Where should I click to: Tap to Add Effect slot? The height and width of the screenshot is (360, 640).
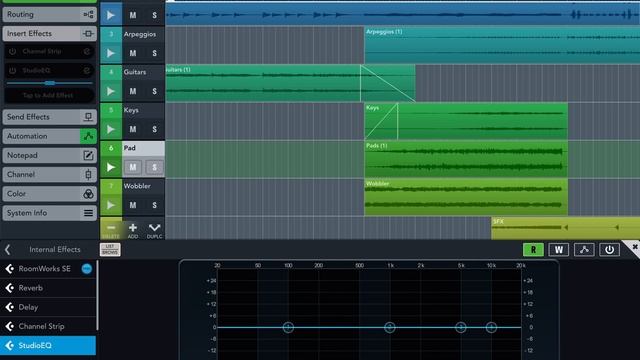pos(49,96)
